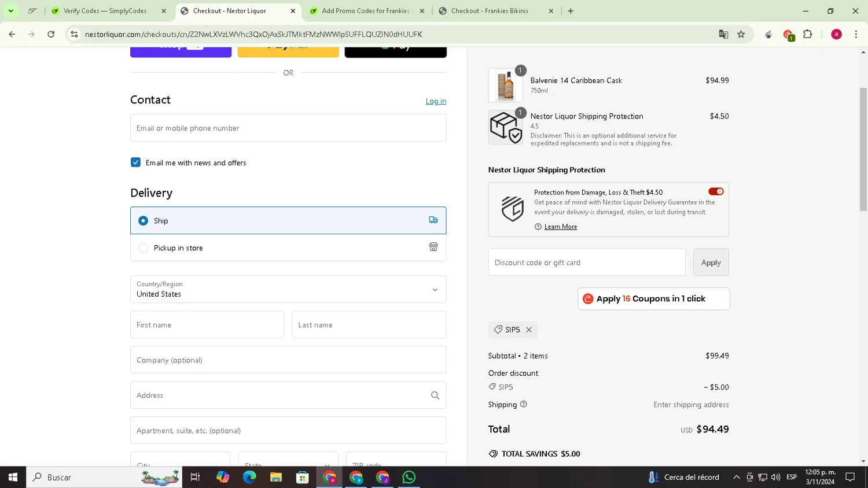Screen dimensions: 868x488
Task: Switch to Verify Codes SimplyCodes tab
Action: pyautogui.click(x=106, y=10)
